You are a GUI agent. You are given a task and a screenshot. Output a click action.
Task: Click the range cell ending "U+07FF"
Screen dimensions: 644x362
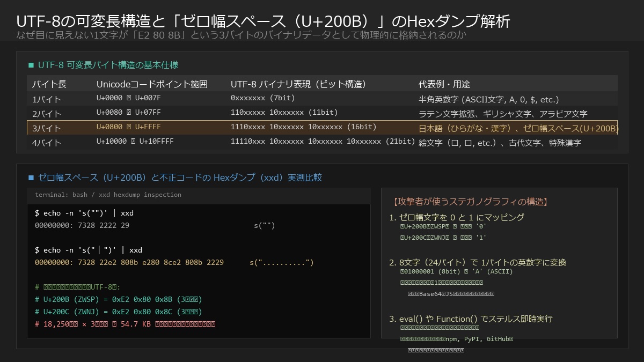pyautogui.click(x=129, y=113)
